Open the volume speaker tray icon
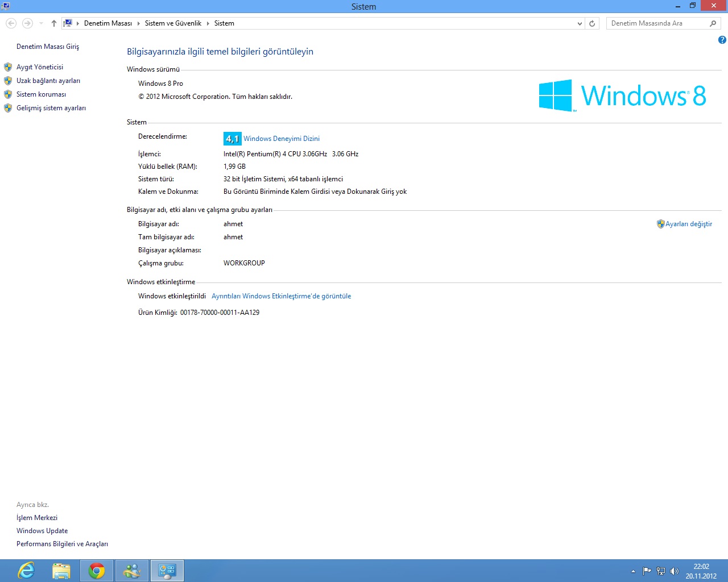Viewport: 728px width, 582px height. 674,571
